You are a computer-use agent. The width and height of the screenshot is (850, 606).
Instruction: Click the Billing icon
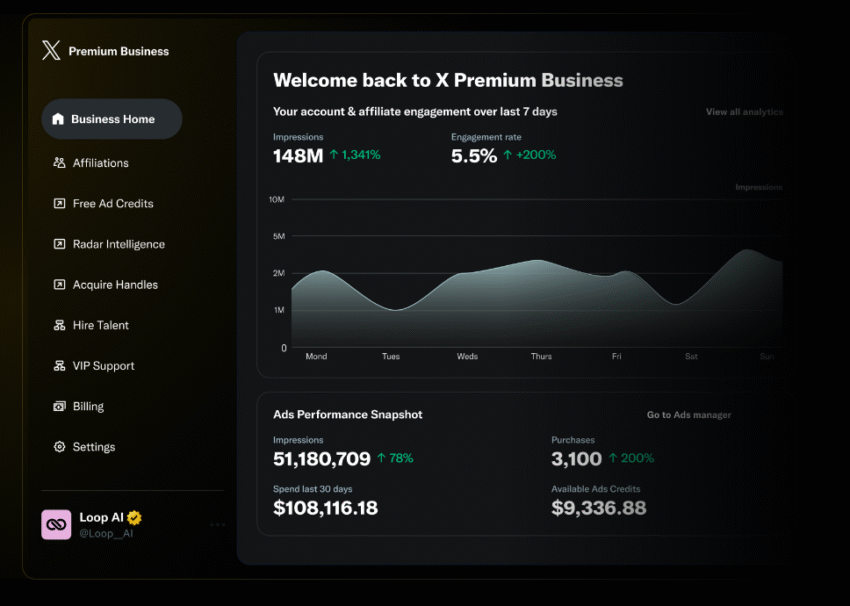point(61,406)
